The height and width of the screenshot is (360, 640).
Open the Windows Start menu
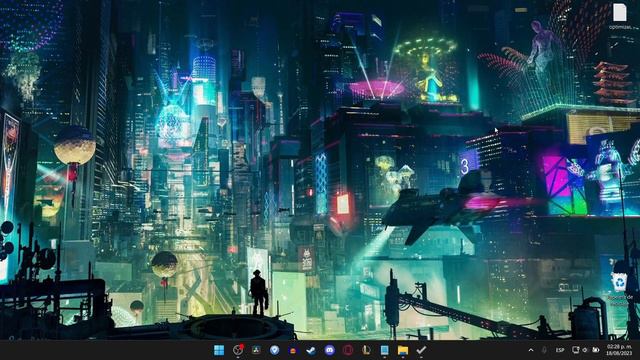point(219,350)
